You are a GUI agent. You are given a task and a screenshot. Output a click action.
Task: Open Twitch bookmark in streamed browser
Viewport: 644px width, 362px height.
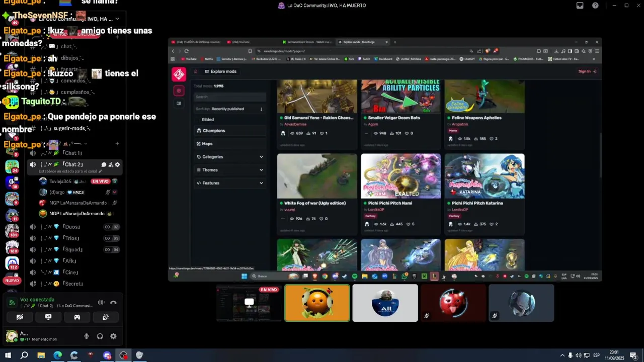point(363,59)
